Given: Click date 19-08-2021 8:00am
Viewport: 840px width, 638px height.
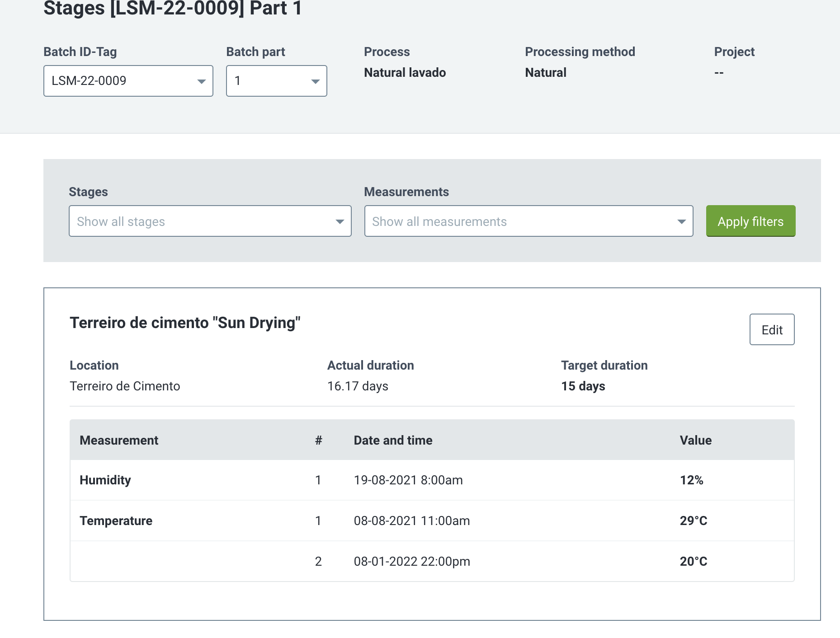Looking at the screenshot, I should coord(408,480).
